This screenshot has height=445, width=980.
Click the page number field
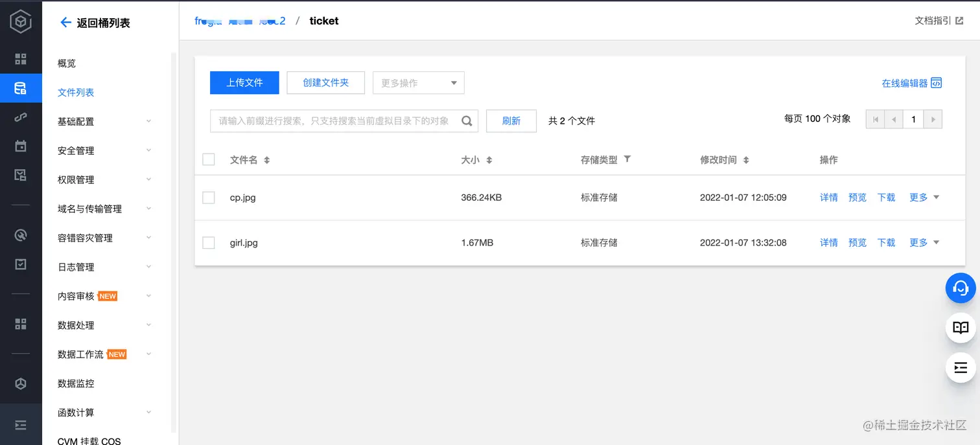913,119
